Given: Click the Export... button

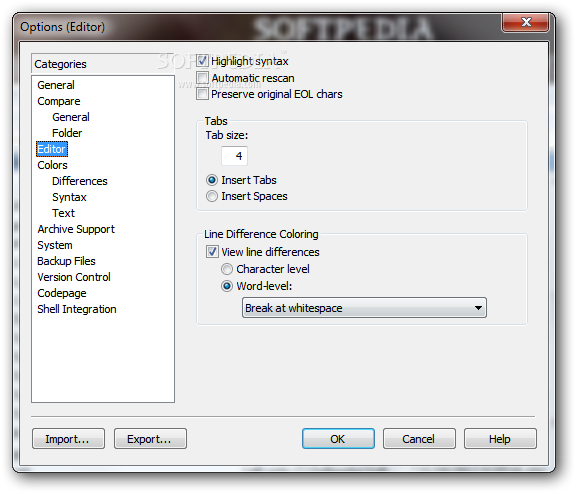Looking at the screenshot, I should (150, 439).
